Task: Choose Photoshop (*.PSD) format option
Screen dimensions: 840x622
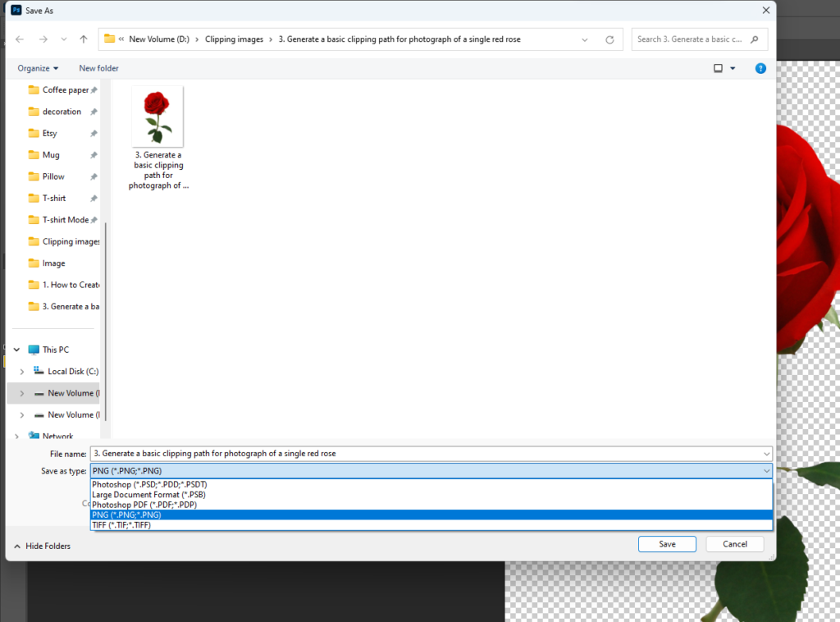Action: pyautogui.click(x=431, y=484)
